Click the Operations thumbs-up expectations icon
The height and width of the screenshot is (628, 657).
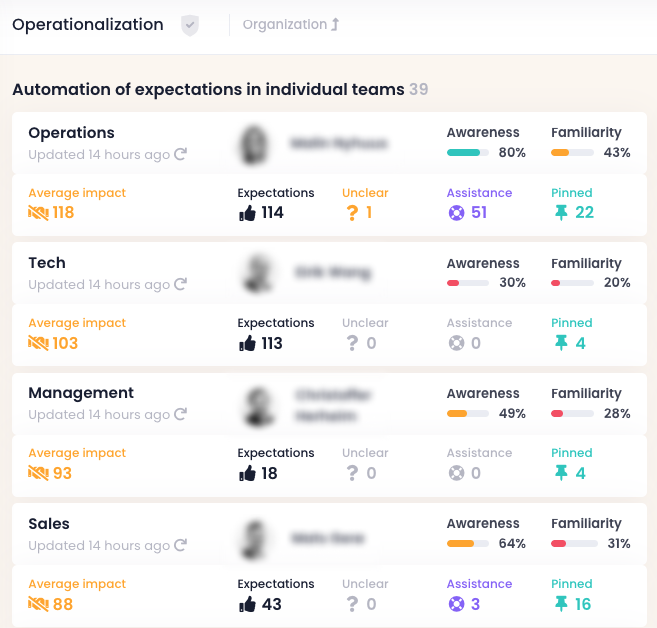247,213
